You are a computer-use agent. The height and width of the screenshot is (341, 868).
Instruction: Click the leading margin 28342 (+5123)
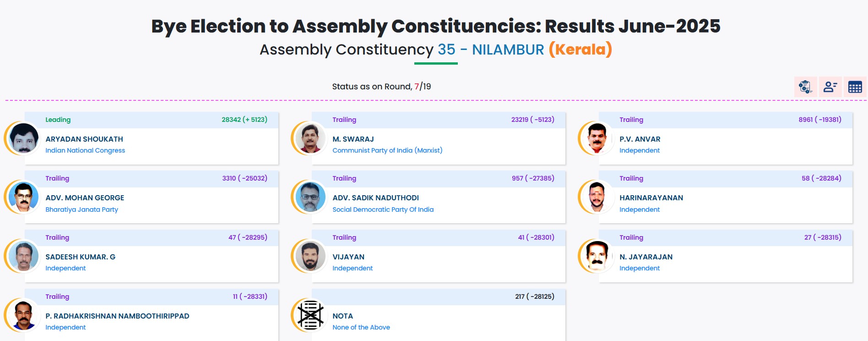244,119
